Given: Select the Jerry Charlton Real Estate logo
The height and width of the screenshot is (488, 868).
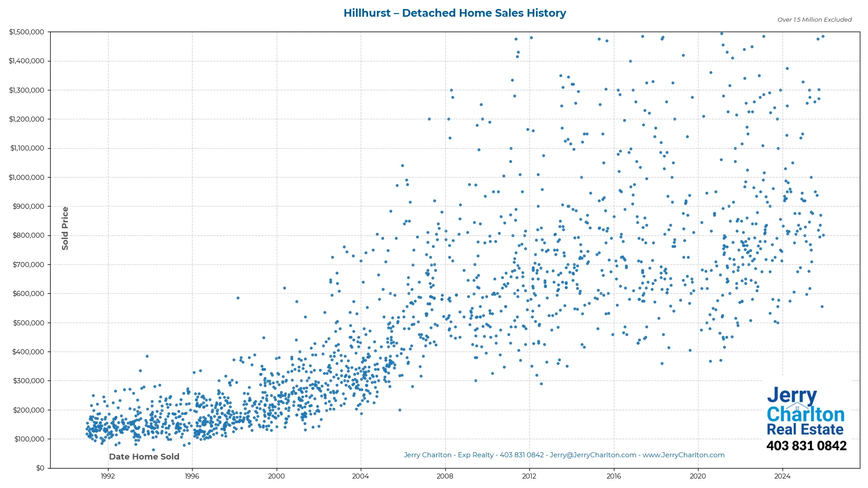Looking at the screenshot, I should [x=805, y=416].
